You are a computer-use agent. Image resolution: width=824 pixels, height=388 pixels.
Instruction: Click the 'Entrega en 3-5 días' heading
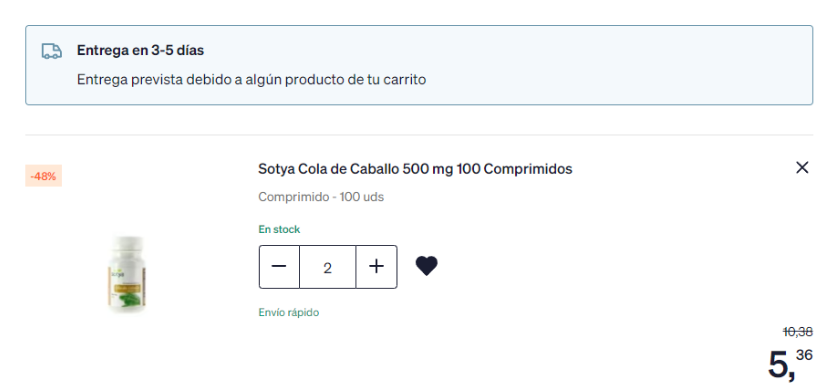point(140,50)
